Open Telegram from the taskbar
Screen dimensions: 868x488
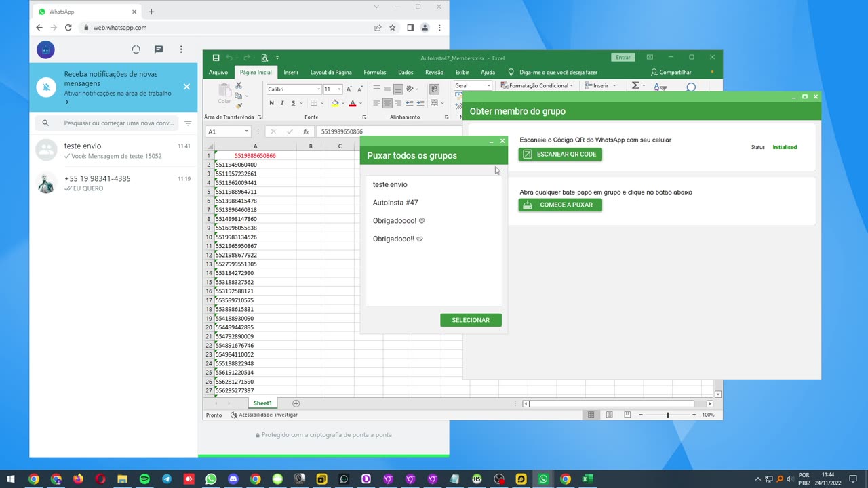tap(167, 479)
